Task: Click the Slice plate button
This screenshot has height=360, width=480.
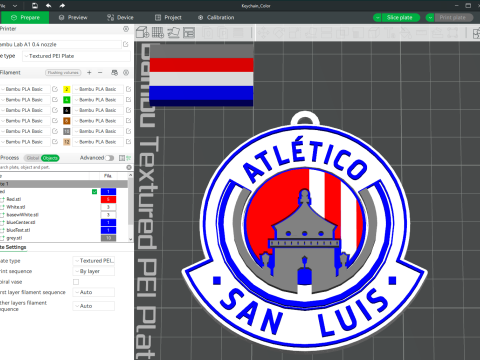Action: [x=400, y=17]
